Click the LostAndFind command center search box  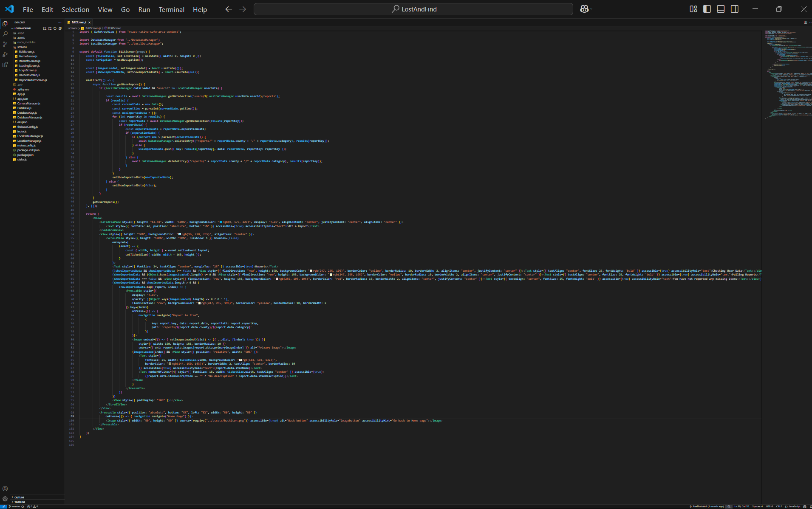click(413, 9)
